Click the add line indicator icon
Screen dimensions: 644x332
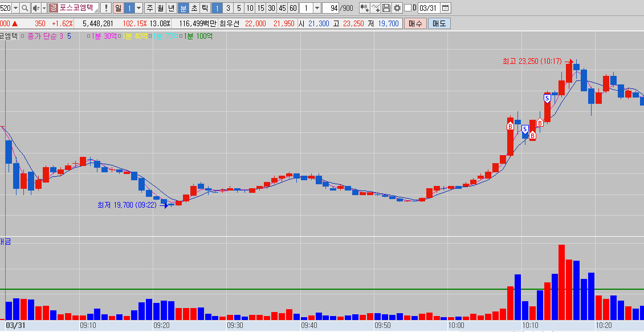376,8
